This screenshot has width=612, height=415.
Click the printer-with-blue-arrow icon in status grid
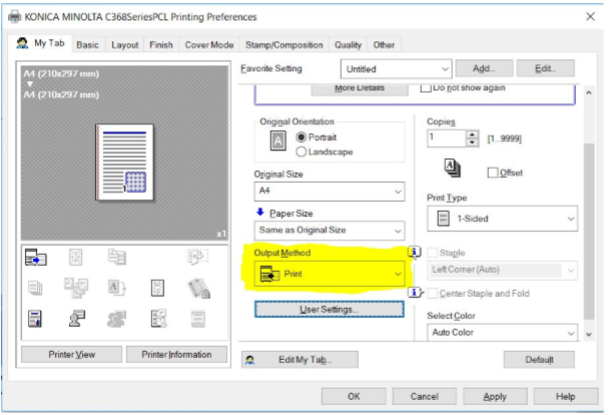(36, 258)
